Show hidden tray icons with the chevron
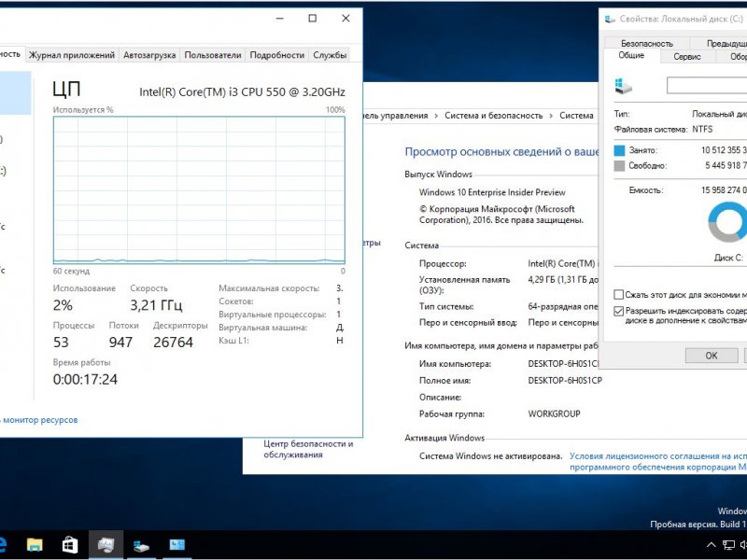747x560 pixels. point(711,545)
